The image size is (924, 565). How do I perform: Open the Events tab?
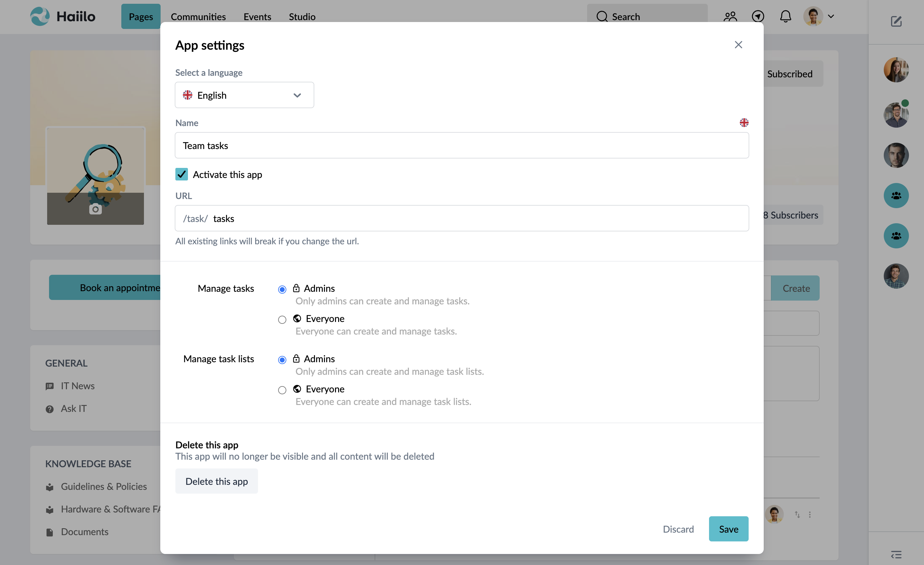(257, 17)
